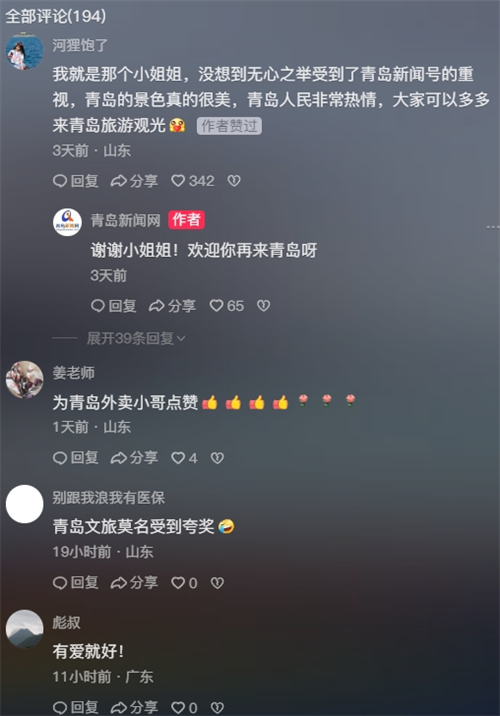Viewport: 500px width, 716px height.
Task: Share 姜老师's comment
Action: (x=134, y=458)
